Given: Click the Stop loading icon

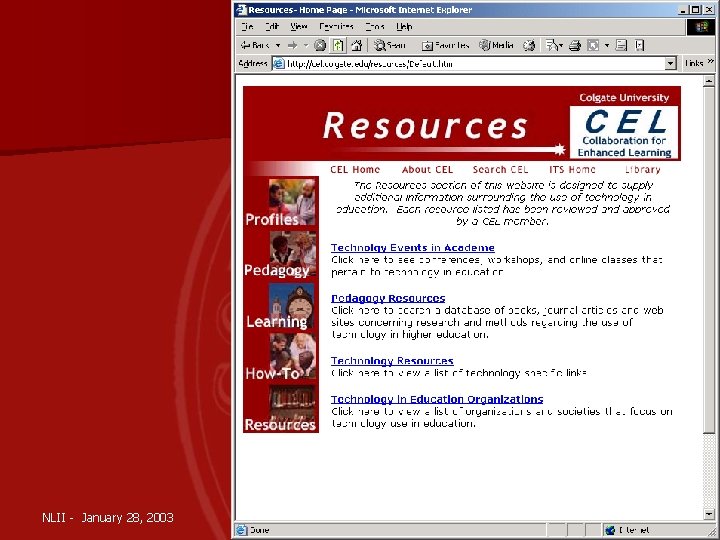Looking at the screenshot, I should pyautogui.click(x=320, y=45).
